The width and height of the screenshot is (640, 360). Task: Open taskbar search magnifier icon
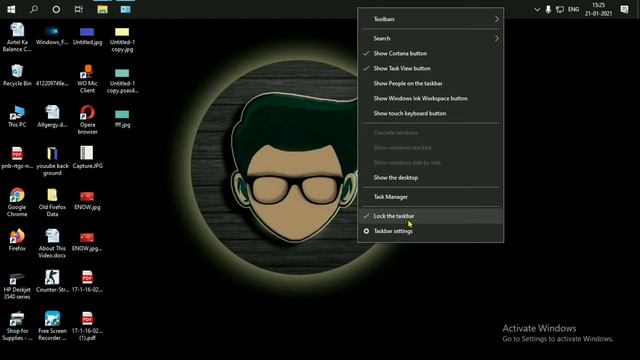34,9
